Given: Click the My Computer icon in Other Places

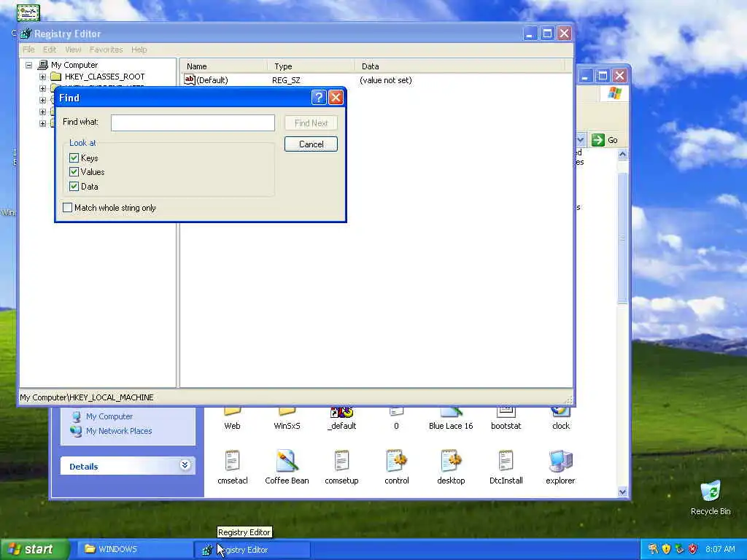Looking at the screenshot, I should tap(76, 416).
